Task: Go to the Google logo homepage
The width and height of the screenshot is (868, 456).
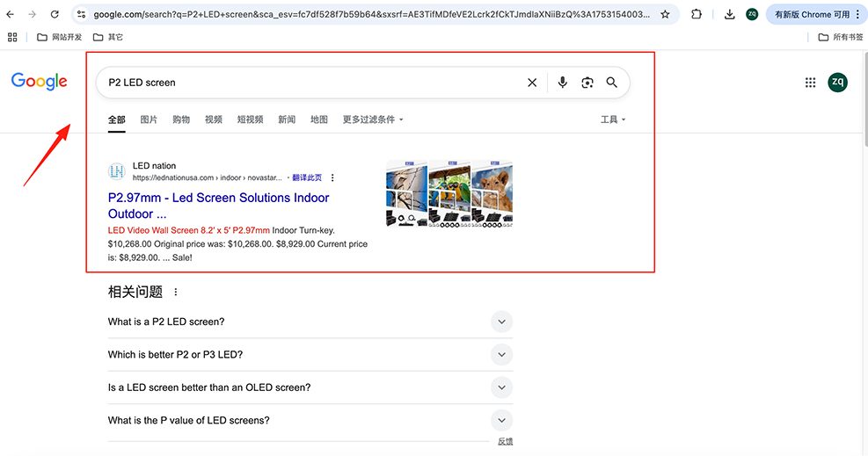Action: [x=40, y=81]
